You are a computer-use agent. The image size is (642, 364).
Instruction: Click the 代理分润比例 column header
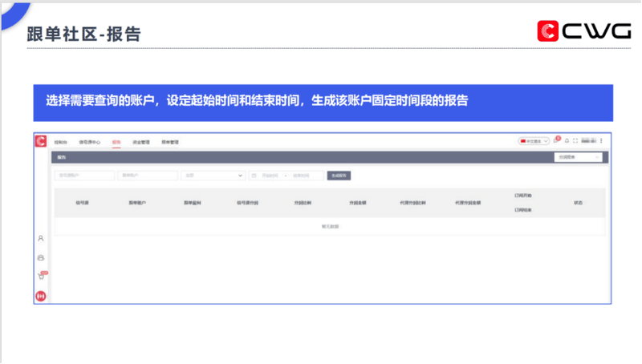(412, 203)
